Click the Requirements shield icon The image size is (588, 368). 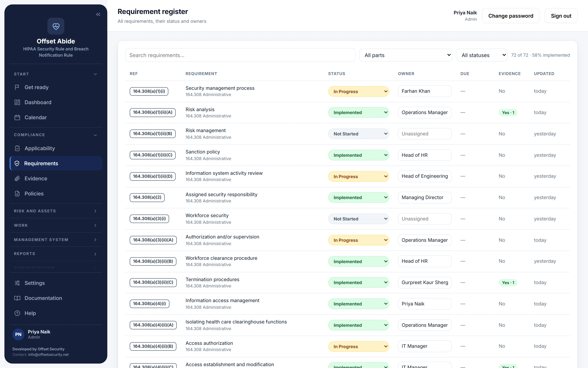pos(17,163)
